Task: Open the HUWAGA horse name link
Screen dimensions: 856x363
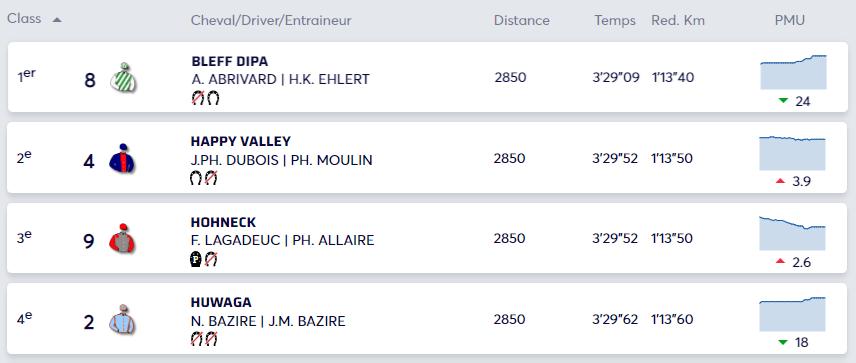Action: 221,302
